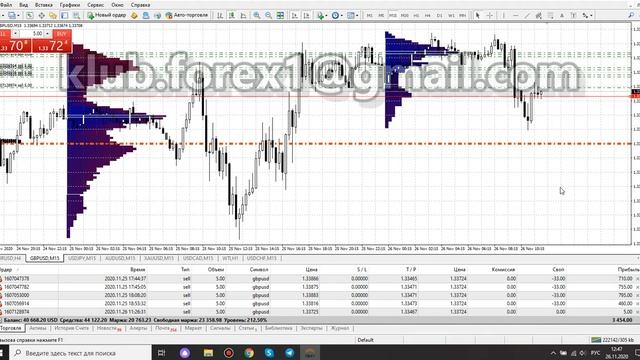Open the profiles dropdown arrow
The image size is (640, 360).
click(18, 15)
